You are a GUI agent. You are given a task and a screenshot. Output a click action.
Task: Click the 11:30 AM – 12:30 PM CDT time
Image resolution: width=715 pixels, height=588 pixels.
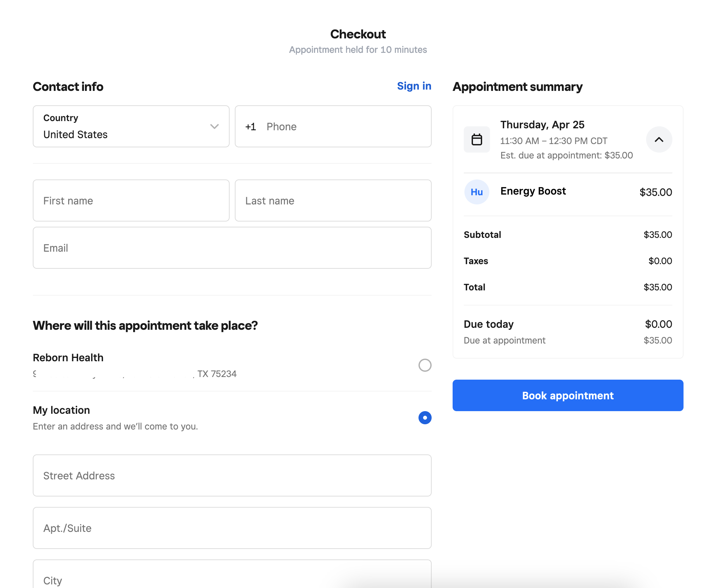pyautogui.click(x=554, y=141)
